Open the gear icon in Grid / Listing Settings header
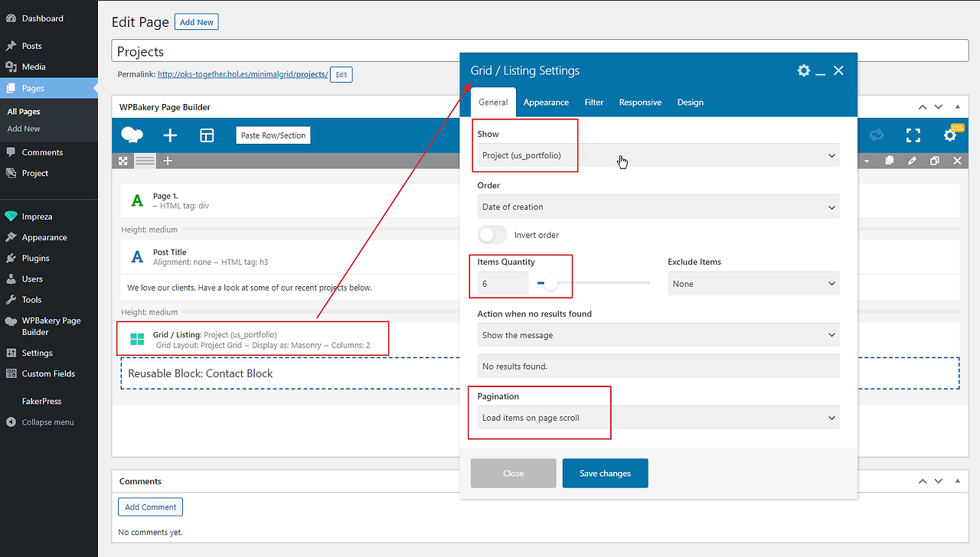The height and width of the screenshot is (557, 980). (803, 70)
